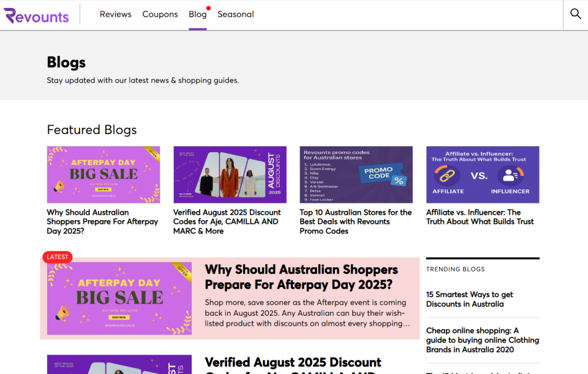Click the 'TRENDING BLOGS' heading
588x374 pixels.
[x=455, y=269]
